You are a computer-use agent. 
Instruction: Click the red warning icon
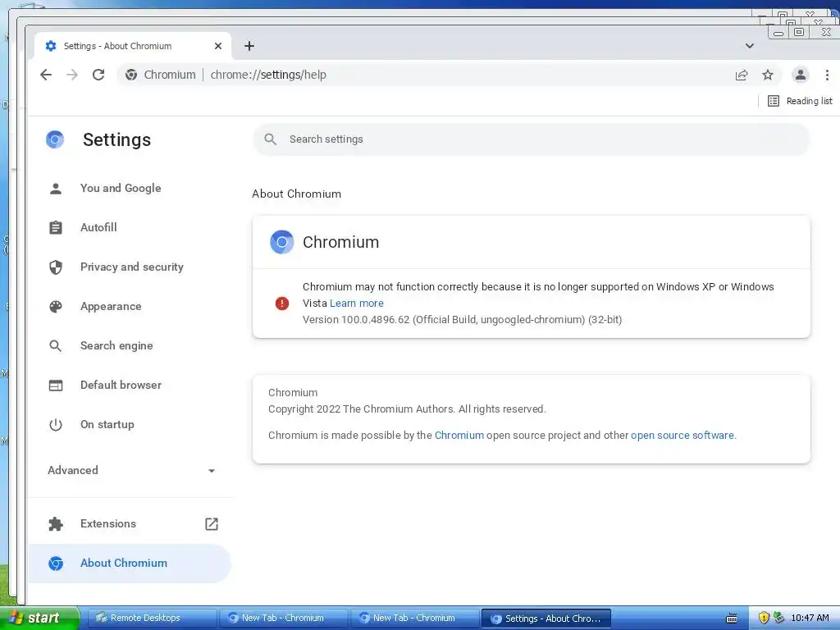pyautogui.click(x=282, y=304)
